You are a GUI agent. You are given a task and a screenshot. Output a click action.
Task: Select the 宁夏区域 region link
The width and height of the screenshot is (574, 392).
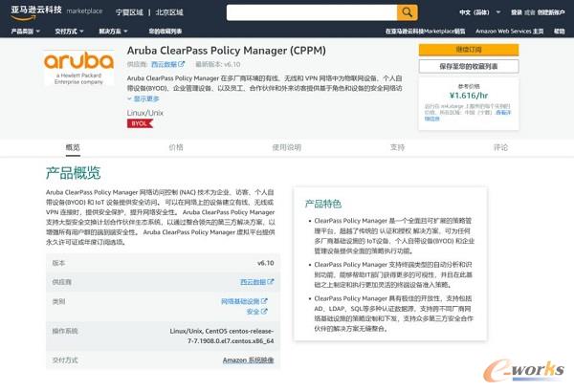pyautogui.click(x=129, y=12)
